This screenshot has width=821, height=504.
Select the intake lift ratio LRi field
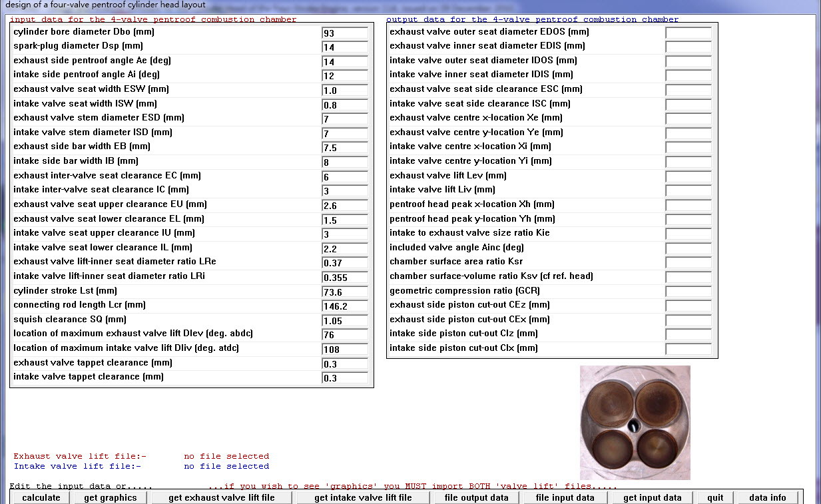click(x=345, y=278)
